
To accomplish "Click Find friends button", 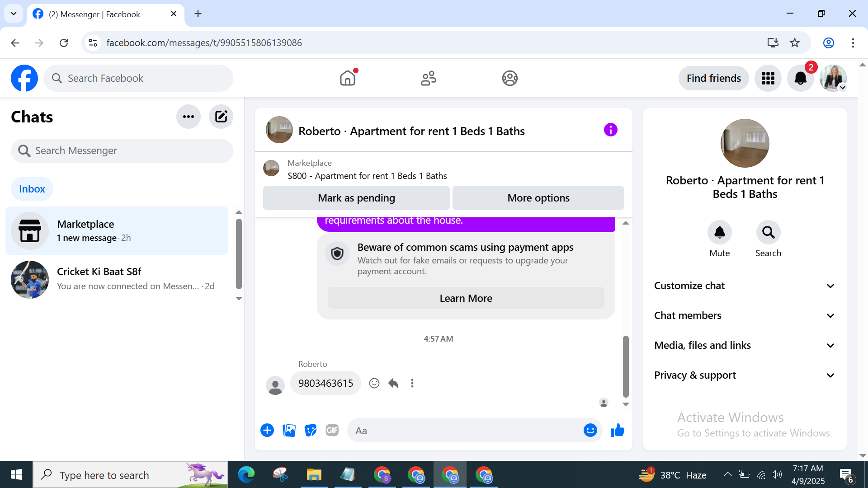I will [x=713, y=78].
